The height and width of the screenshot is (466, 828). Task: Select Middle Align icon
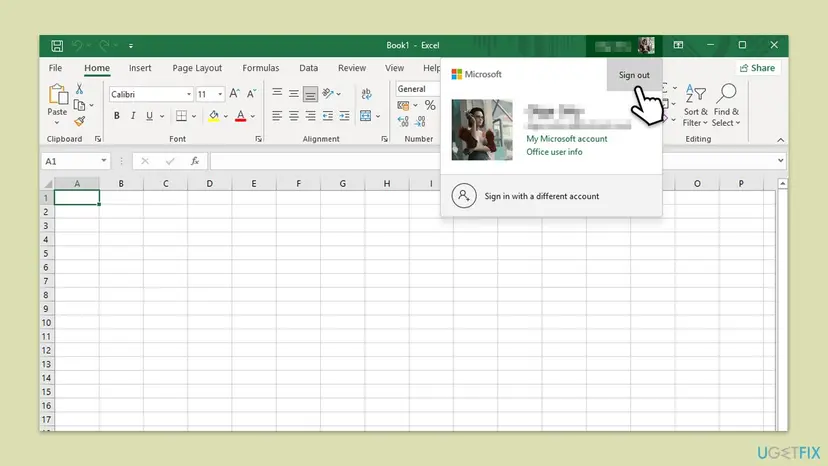[x=294, y=94]
